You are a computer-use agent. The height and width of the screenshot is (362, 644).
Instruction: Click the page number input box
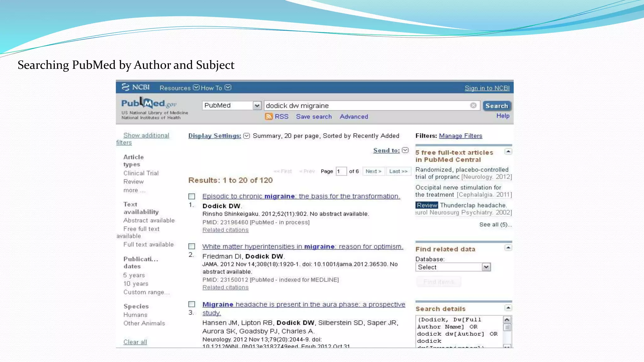(341, 171)
